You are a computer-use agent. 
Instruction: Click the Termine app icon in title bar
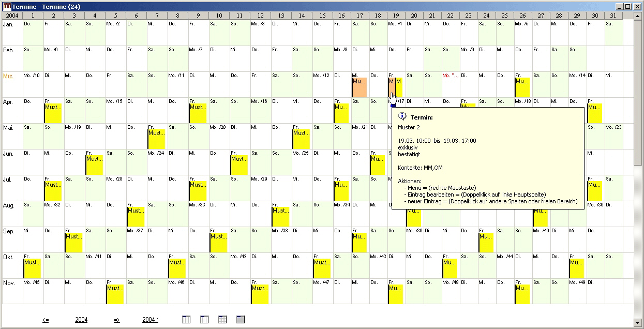point(7,6)
